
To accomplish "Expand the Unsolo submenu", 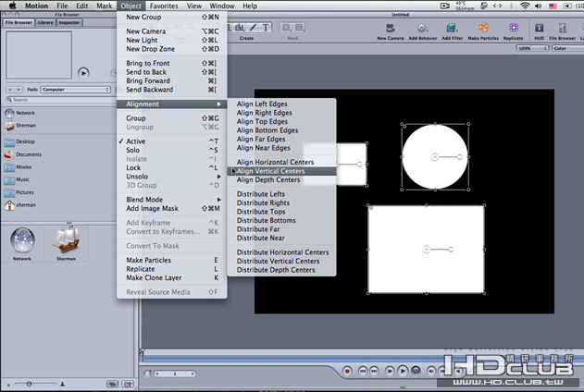I will pos(172,177).
